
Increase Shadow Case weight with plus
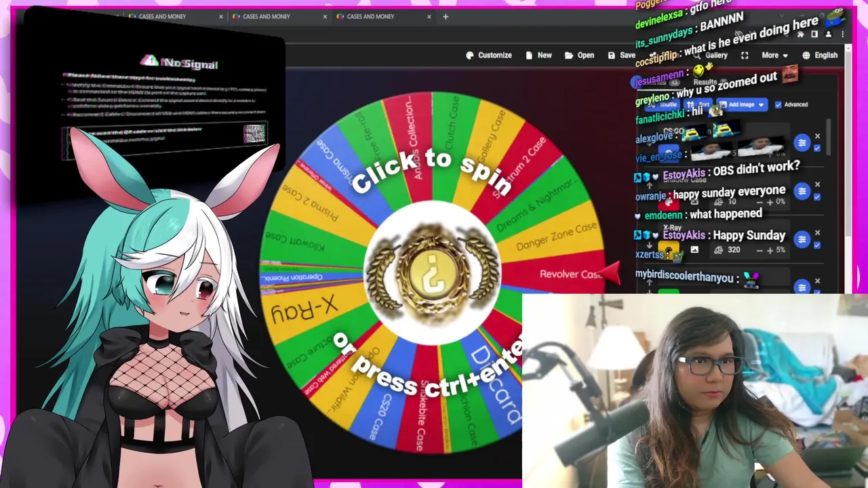coord(770,202)
